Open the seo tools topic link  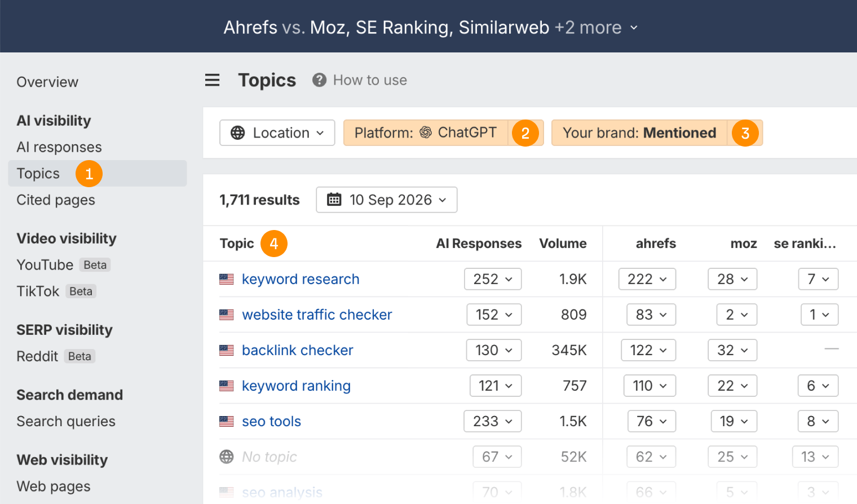[x=271, y=421]
